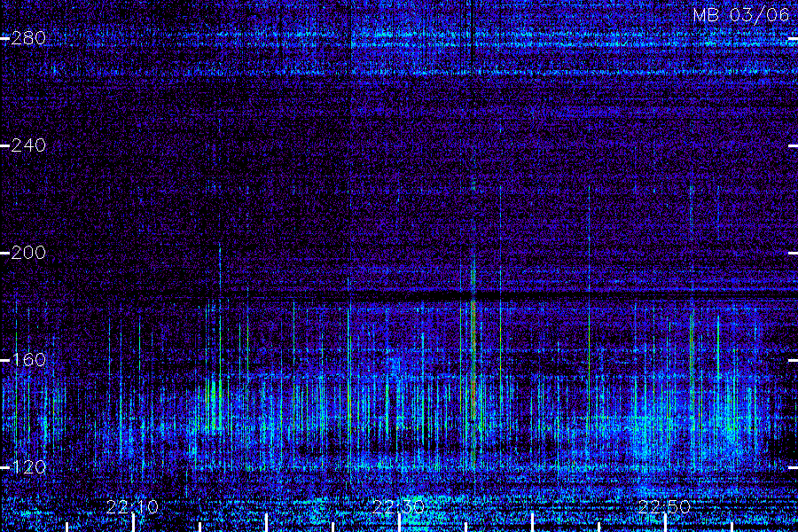Click the 280 frequency axis label
798x532 pixels.
point(28,38)
